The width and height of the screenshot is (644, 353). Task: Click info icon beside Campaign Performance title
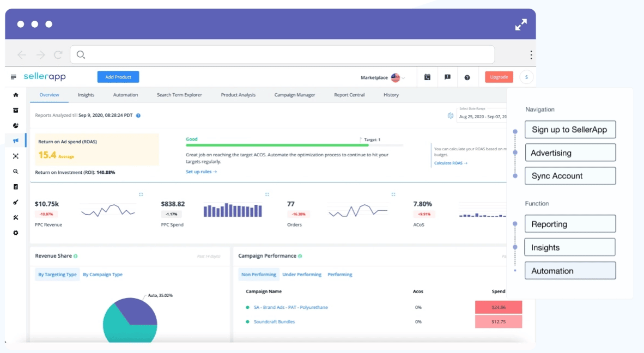[300, 256]
